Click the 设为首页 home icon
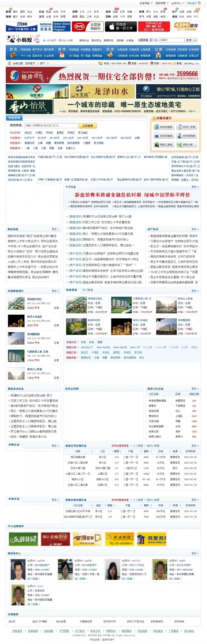Image resolution: width=207 pixels, height=644 pixels. [45, 41]
